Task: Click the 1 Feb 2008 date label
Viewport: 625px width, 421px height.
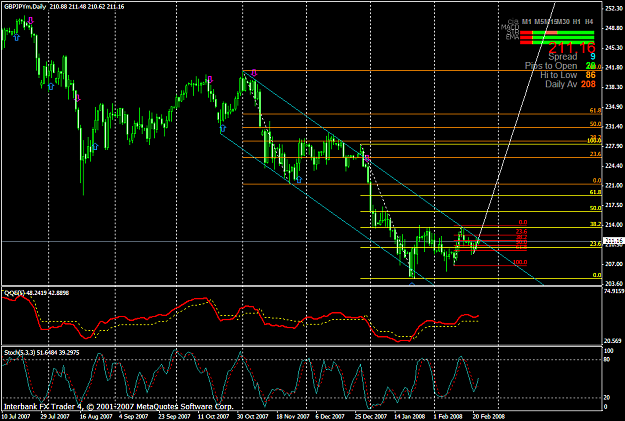Action: 448,417
